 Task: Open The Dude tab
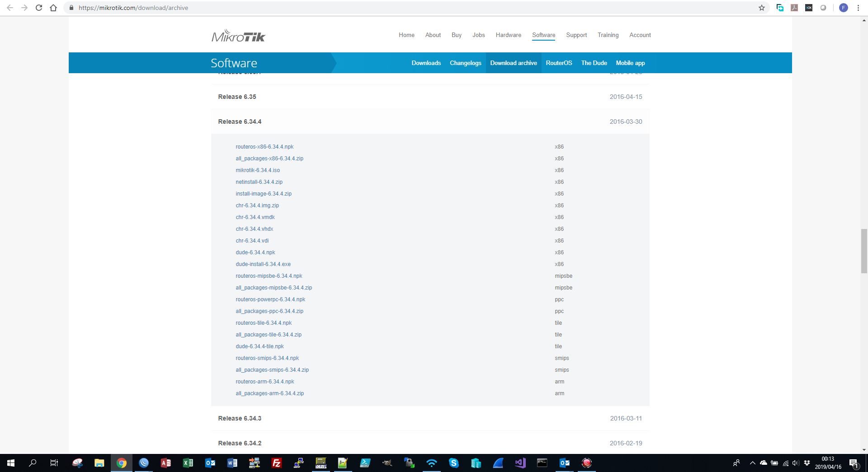click(x=594, y=63)
